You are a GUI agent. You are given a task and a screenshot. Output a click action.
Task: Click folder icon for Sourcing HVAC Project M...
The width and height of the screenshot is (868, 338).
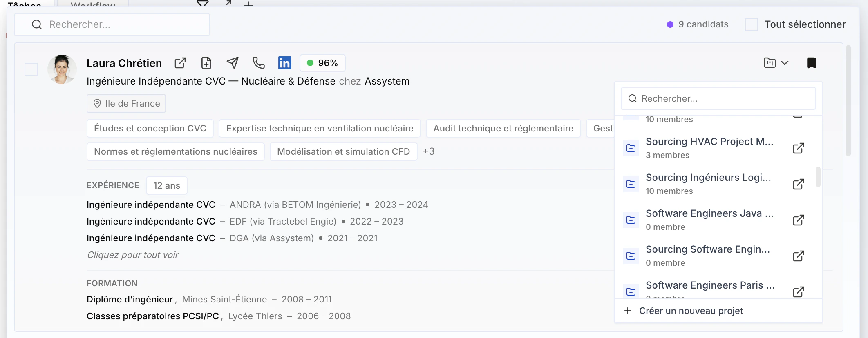[631, 148]
